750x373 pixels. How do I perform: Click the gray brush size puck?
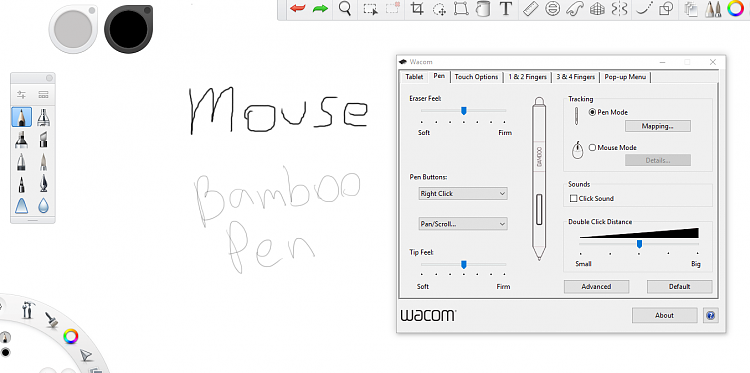73,29
